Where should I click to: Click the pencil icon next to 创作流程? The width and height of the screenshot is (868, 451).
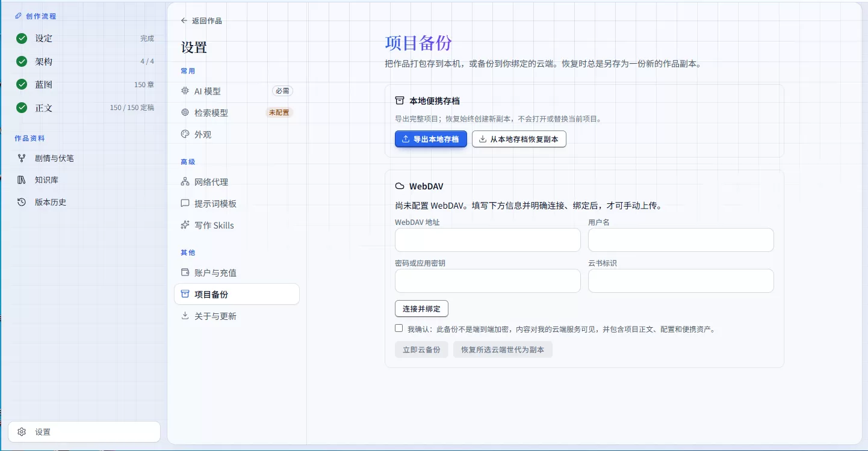click(x=18, y=16)
